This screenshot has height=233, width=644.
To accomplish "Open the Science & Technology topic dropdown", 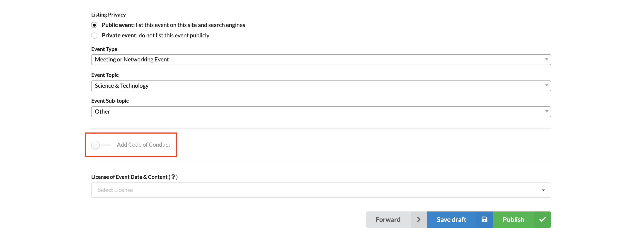I will (x=321, y=86).
